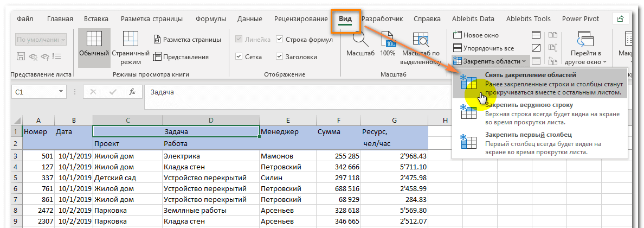
Task: Open the Разметка страницы ribbon tab
Action: (x=152, y=18)
